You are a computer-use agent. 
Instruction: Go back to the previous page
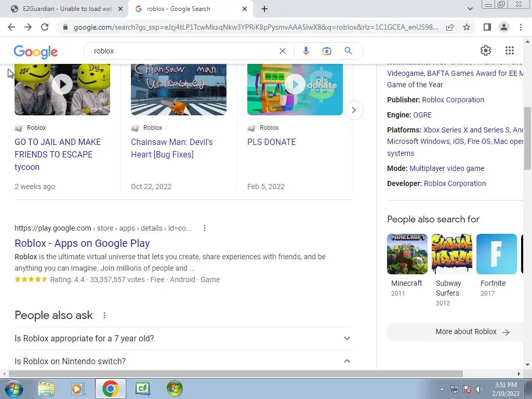(x=11, y=27)
